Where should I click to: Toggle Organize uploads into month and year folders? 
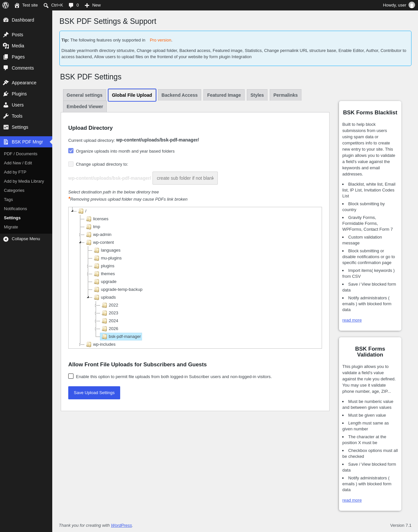[71, 151]
